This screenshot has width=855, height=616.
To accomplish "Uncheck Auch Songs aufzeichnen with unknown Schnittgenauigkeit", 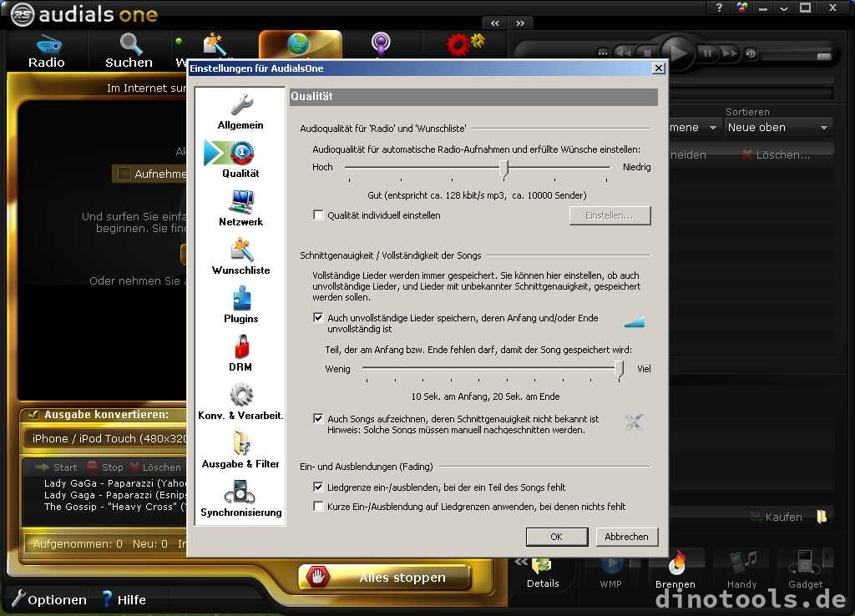I will (318, 419).
